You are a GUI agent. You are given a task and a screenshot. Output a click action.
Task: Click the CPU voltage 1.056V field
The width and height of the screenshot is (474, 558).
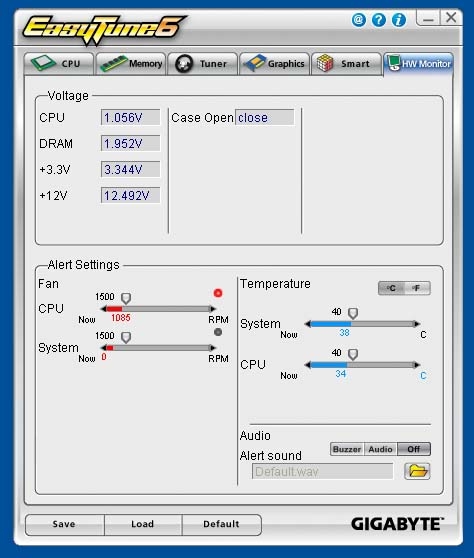[x=131, y=117]
